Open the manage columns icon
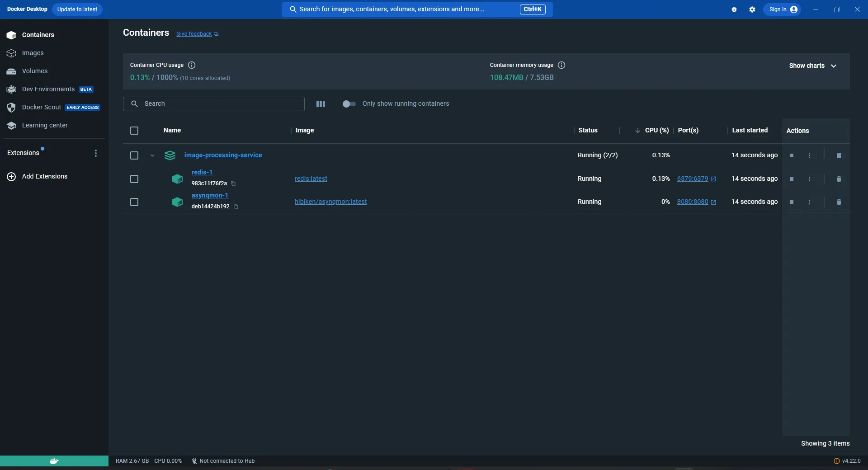 click(321, 104)
